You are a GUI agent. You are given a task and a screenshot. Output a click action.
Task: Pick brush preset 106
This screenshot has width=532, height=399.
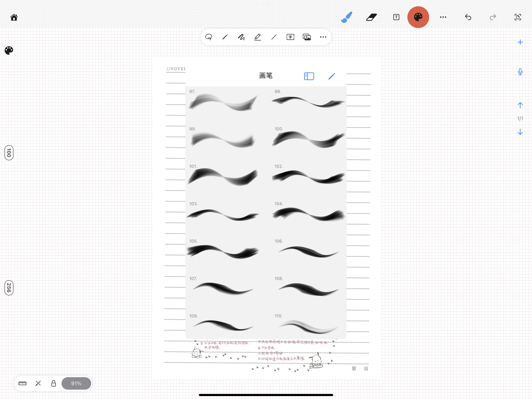pyautogui.click(x=308, y=252)
